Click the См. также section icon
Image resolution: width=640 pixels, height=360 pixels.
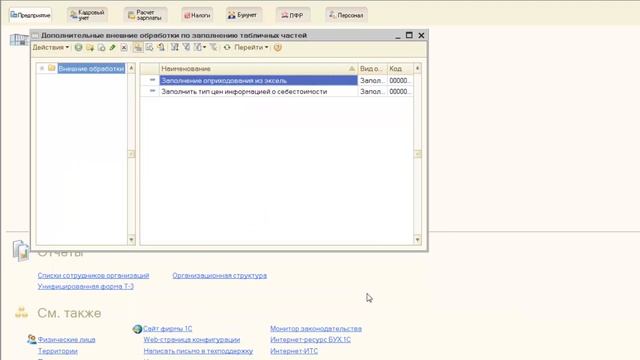[x=22, y=313]
